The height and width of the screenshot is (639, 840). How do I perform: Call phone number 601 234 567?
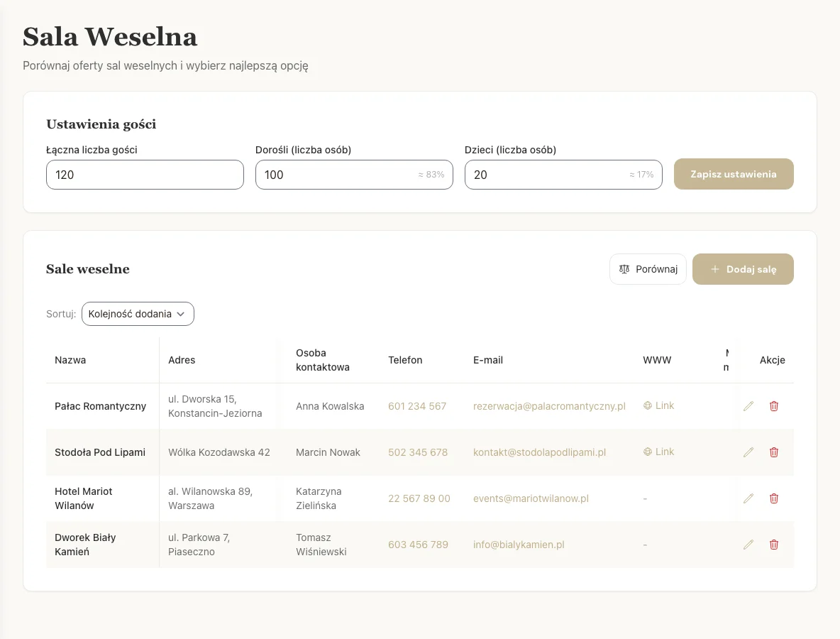[x=417, y=406]
